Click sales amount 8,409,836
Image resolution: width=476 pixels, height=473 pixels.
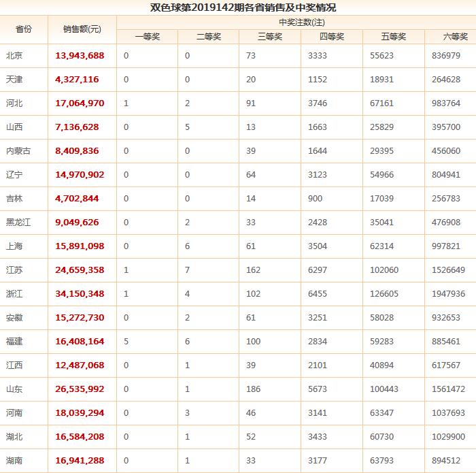click(x=77, y=151)
